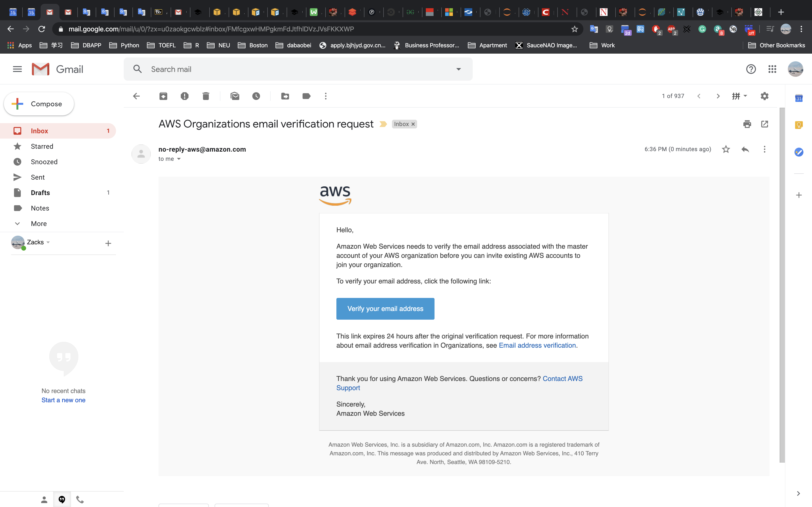Click the Move to folder icon
Image resolution: width=812 pixels, height=507 pixels.
tap(285, 96)
